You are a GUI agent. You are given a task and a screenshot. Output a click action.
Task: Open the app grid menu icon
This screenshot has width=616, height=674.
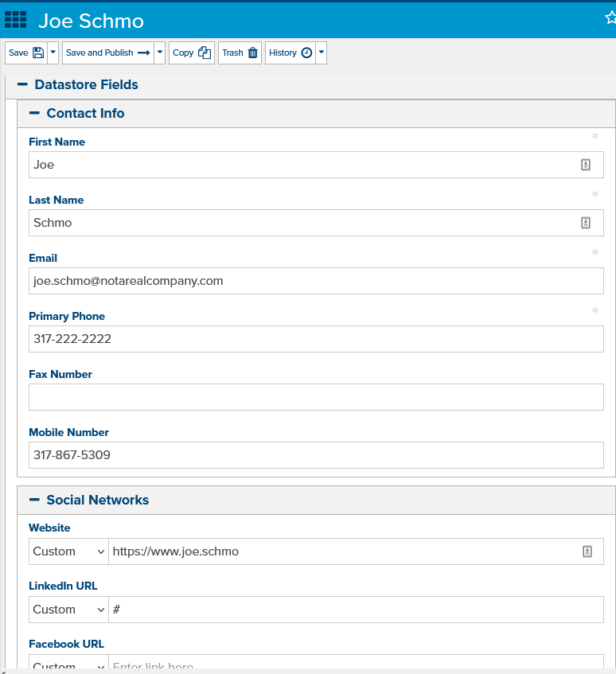[15, 20]
